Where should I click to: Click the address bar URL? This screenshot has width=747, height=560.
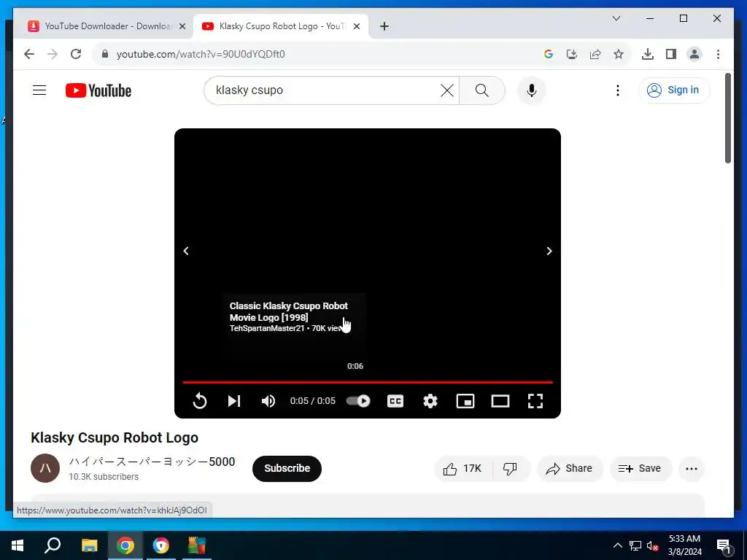(x=201, y=54)
